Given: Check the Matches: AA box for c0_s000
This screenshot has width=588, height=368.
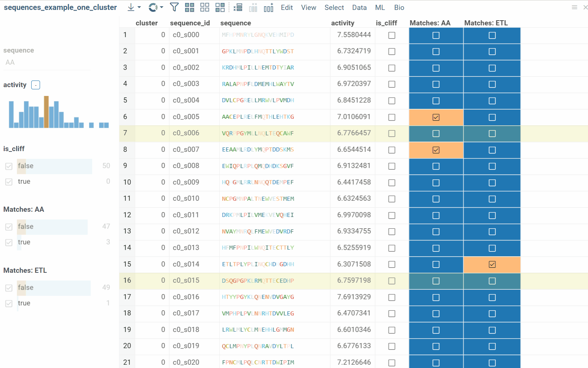Looking at the screenshot, I should pos(436,35).
